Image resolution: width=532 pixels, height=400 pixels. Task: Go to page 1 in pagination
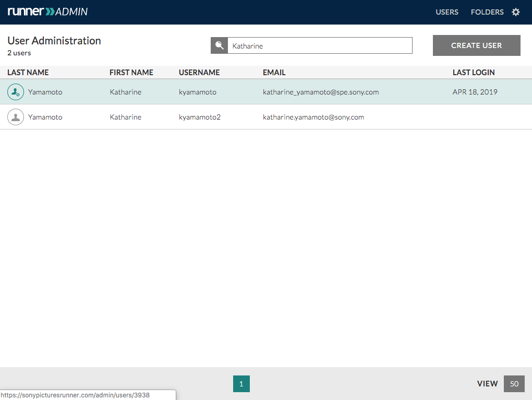click(x=241, y=384)
